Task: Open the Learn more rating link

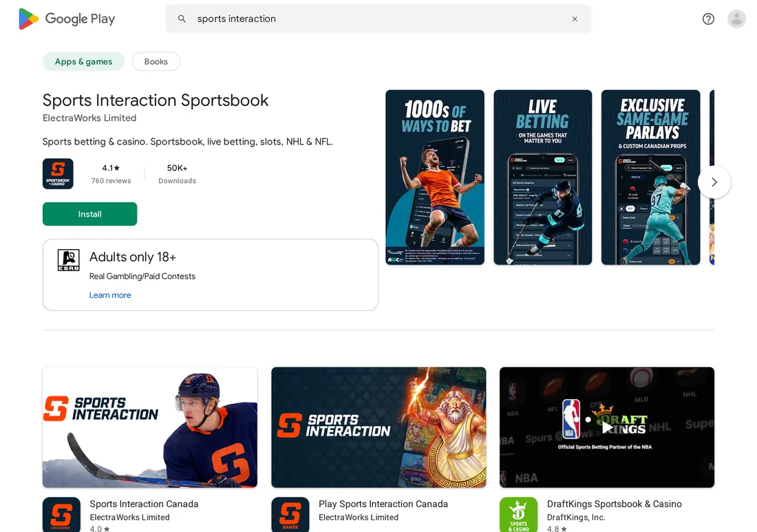Action: click(110, 295)
